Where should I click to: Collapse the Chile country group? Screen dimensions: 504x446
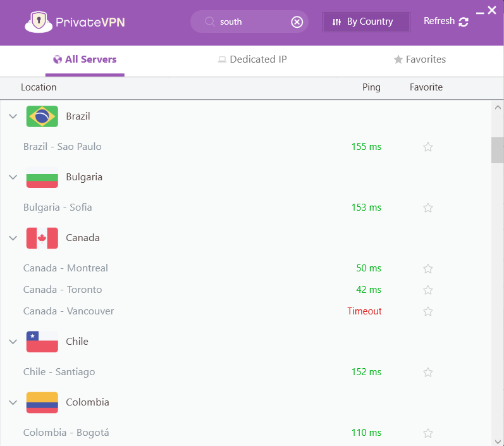click(13, 342)
